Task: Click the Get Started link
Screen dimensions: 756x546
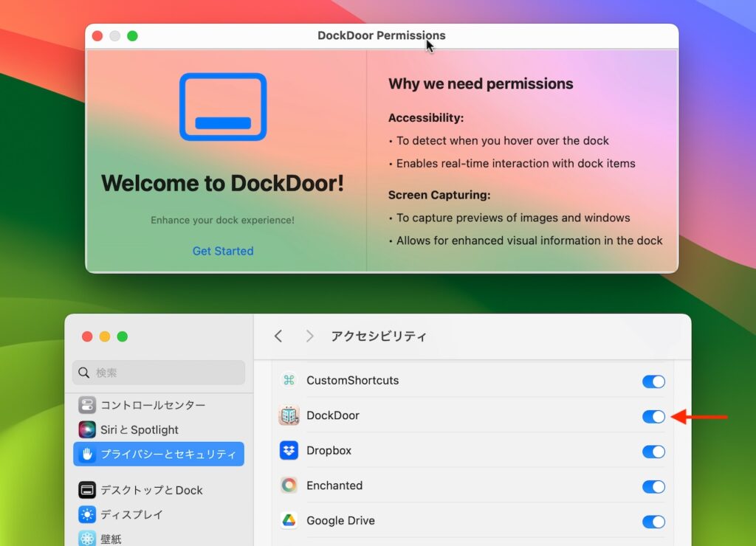Action: coord(222,251)
